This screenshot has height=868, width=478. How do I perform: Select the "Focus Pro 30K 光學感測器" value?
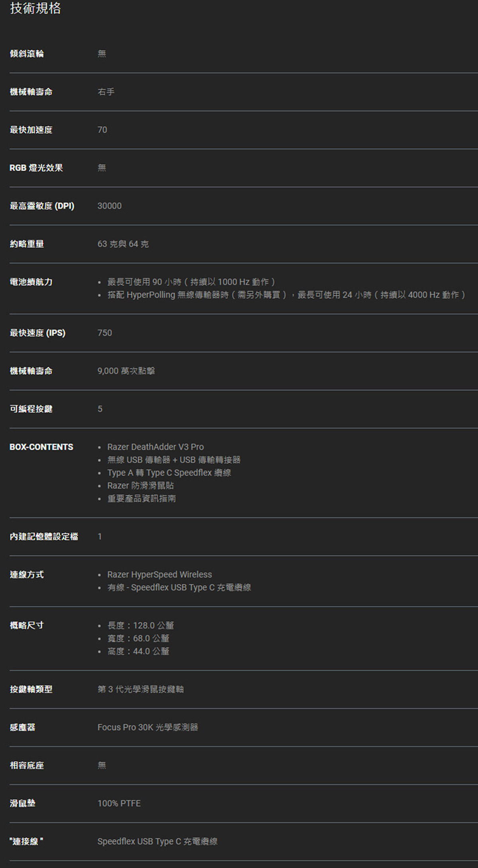(148, 727)
